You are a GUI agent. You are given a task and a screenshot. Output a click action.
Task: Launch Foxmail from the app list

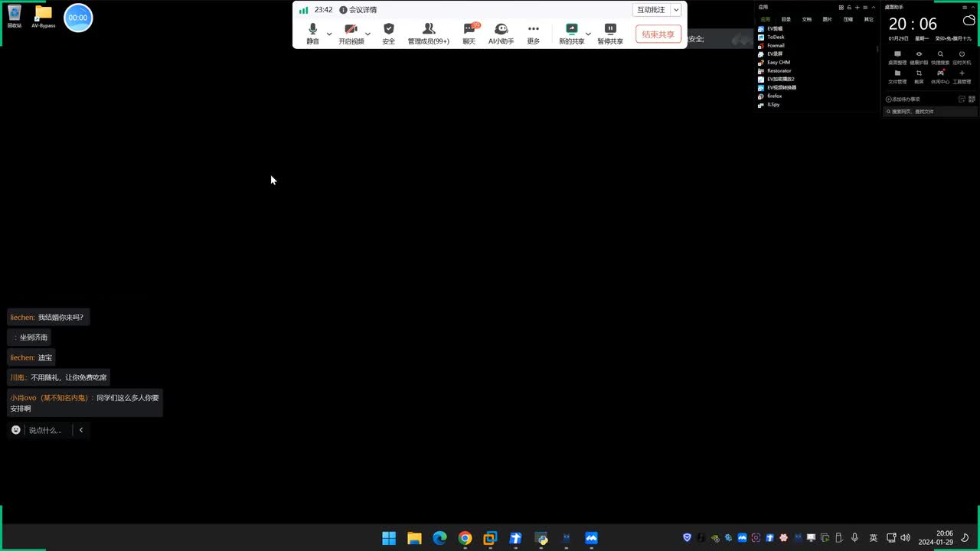pyautogui.click(x=772, y=45)
